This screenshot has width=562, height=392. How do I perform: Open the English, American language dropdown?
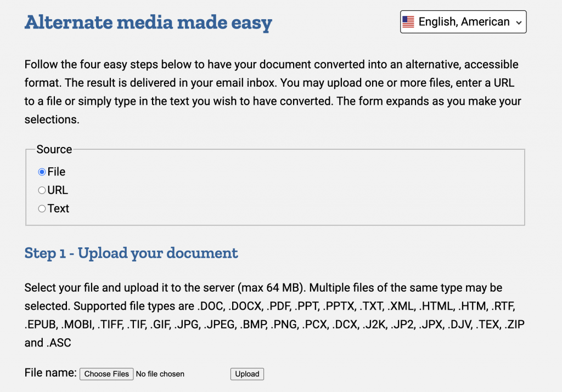pos(463,22)
